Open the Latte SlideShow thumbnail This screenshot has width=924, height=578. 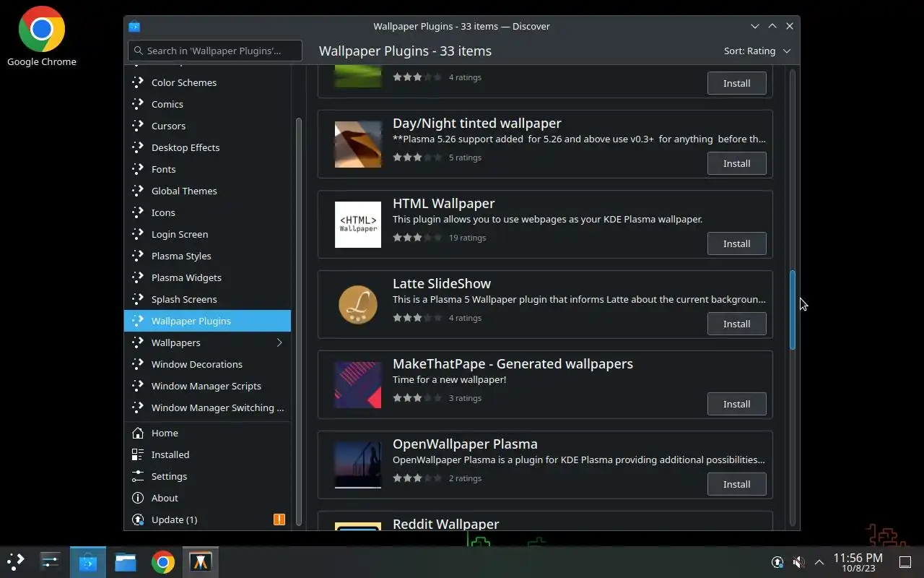pyautogui.click(x=358, y=305)
